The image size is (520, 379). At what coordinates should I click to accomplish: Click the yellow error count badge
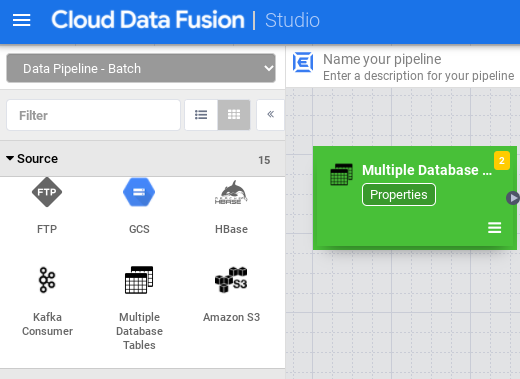tap(502, 161)
